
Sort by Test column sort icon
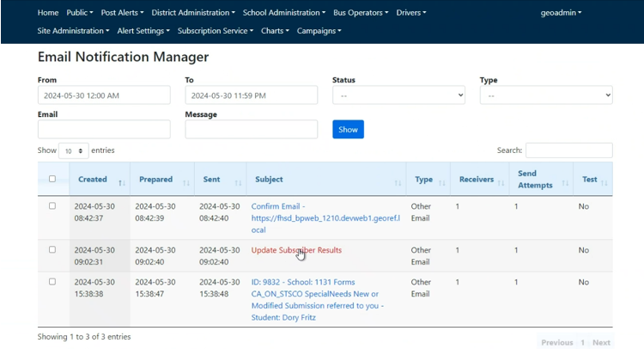605,182
